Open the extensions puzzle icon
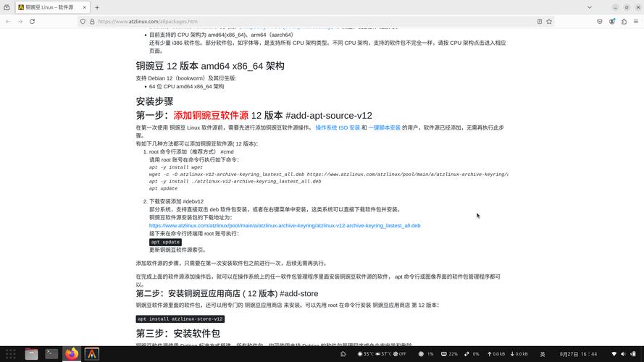 coord(624,21)
